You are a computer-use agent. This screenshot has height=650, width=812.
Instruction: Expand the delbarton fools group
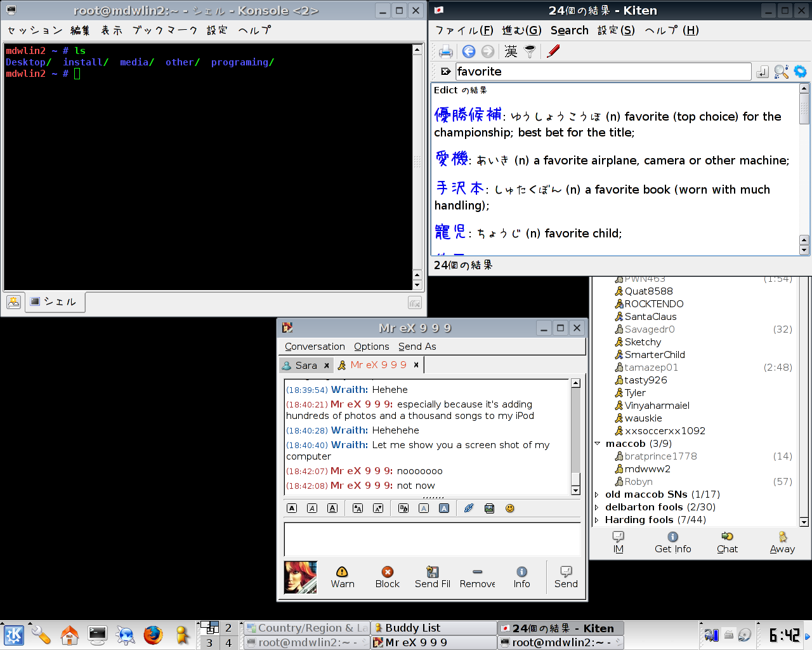[597, 507]
